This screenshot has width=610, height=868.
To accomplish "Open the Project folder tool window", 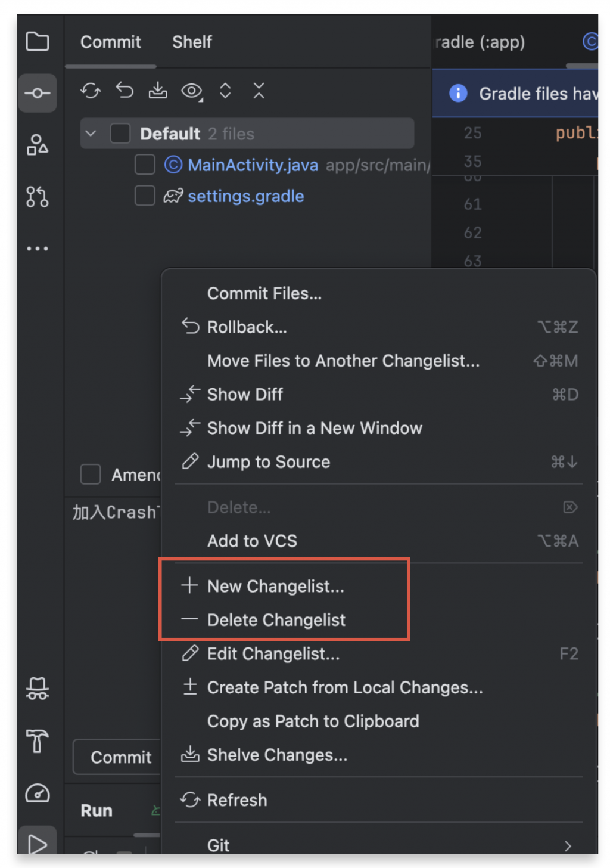I will click(x=37, y=42).
